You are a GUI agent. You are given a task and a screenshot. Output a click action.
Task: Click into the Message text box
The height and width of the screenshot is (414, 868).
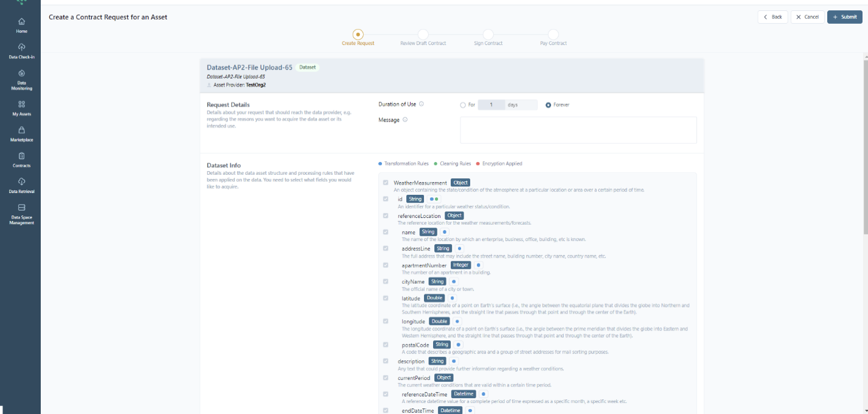click(578, 130)
